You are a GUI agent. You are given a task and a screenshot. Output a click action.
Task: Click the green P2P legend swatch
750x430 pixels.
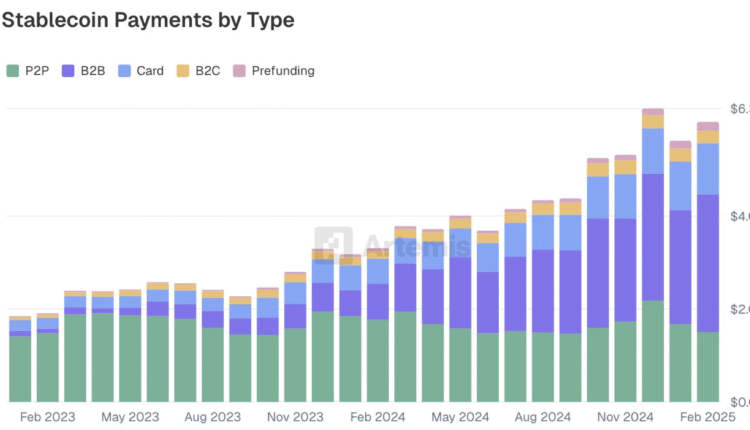pos(13,71)
